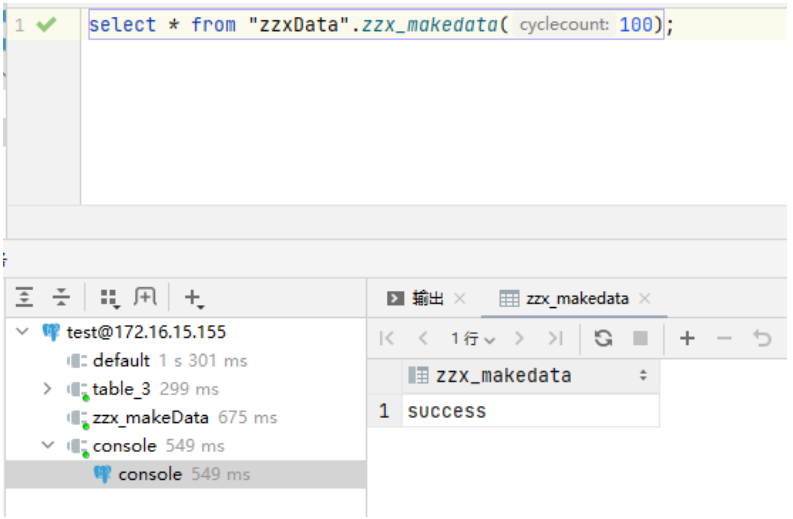Click the Add Service plus icon
793x519 pixels.
[x=194, y=297]
